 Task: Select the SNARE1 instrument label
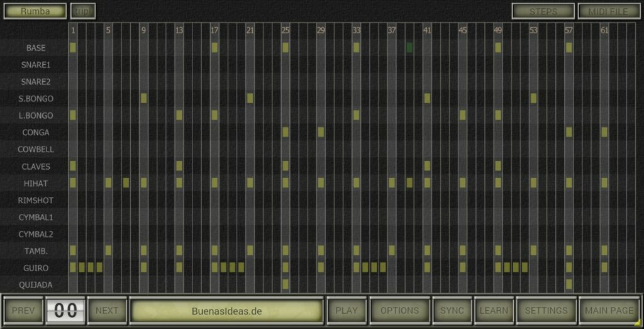click(36, 65)
